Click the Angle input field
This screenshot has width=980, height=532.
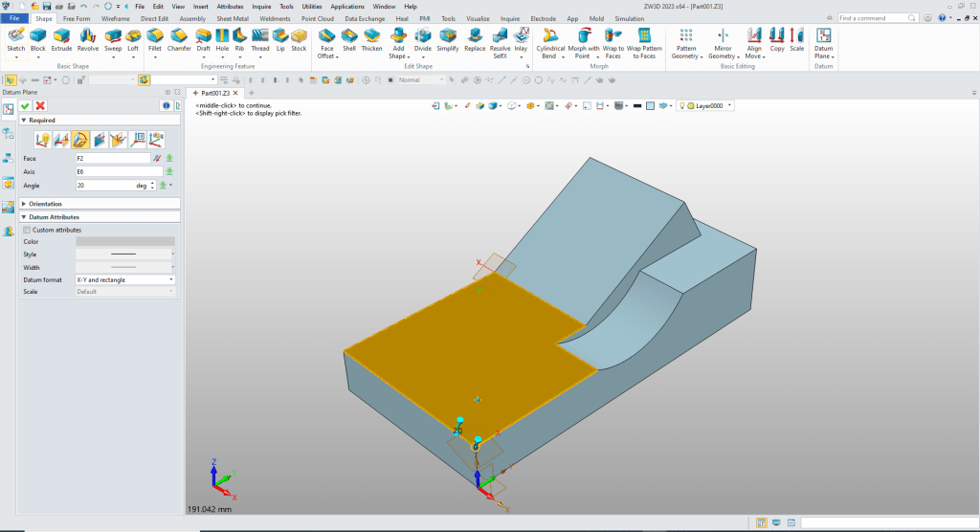105,185
